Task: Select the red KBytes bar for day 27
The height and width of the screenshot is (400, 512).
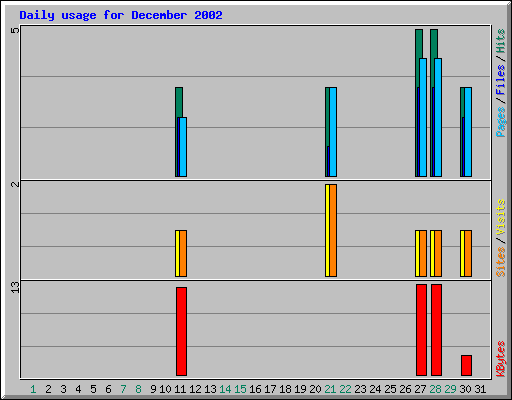Action: pyautogui.click(x=421, y=330)
